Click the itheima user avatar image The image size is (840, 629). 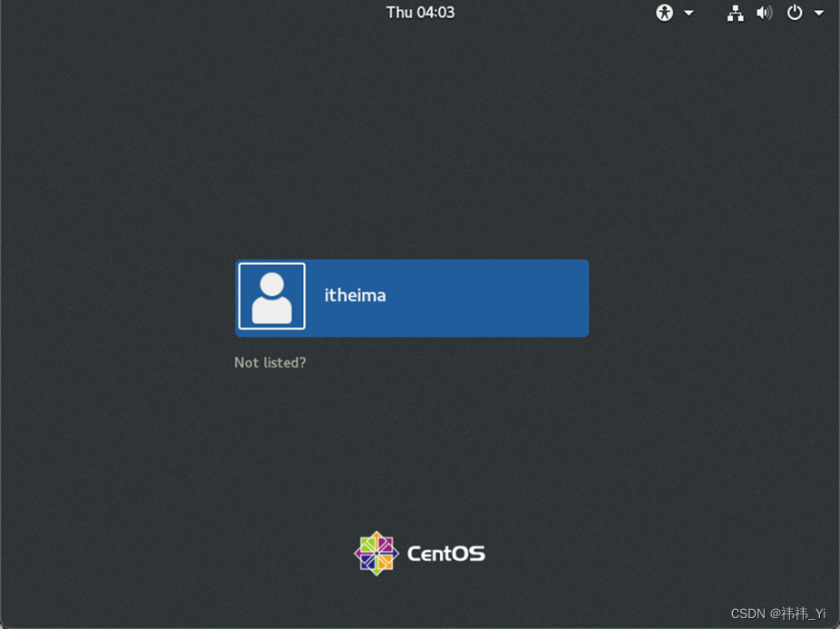[271, 297]
